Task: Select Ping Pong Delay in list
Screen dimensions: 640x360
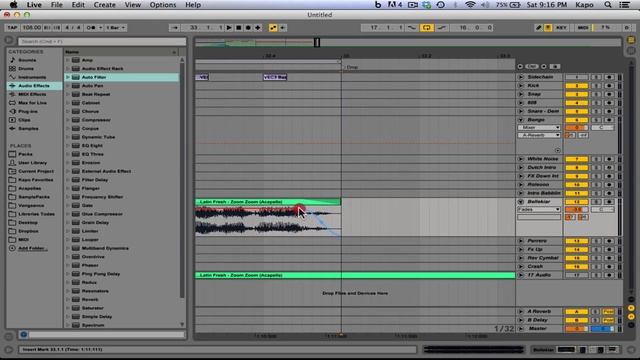Action: pyautogui.click(x=101, y=274)
